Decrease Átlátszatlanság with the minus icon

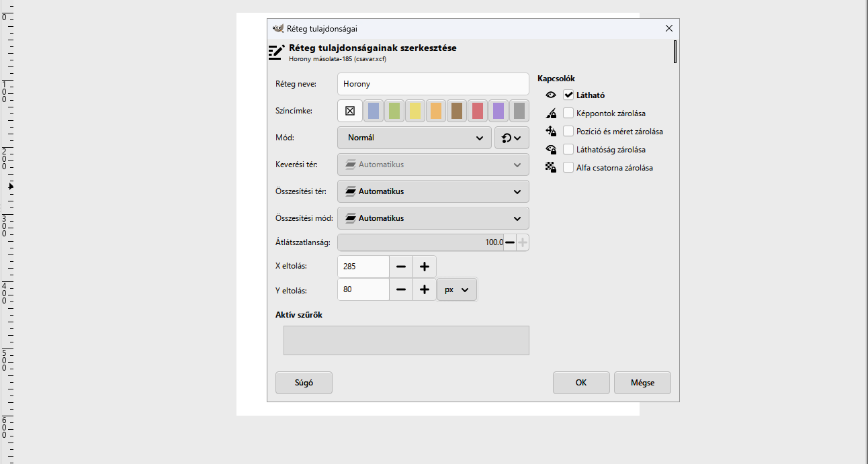click(510, 242)
